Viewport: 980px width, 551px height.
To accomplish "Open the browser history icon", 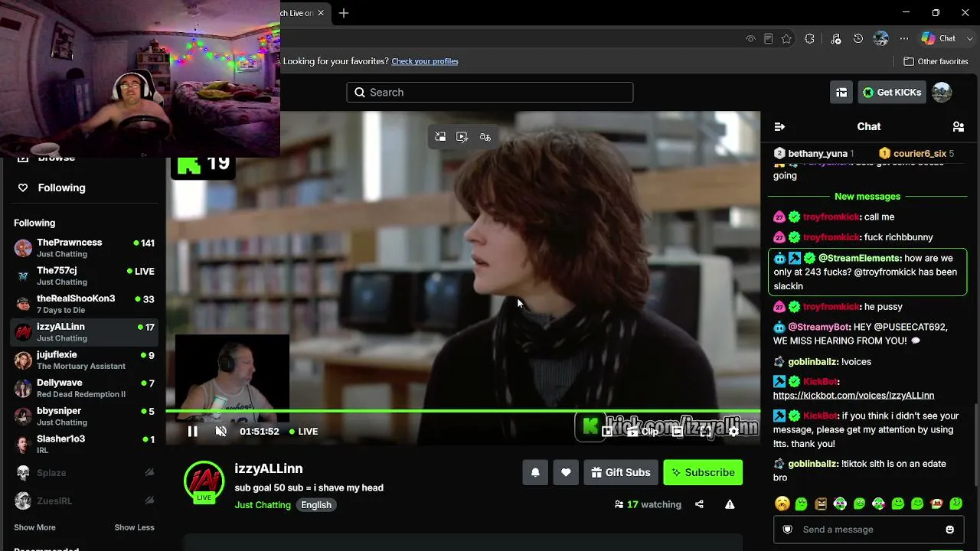I will [858, 38].
